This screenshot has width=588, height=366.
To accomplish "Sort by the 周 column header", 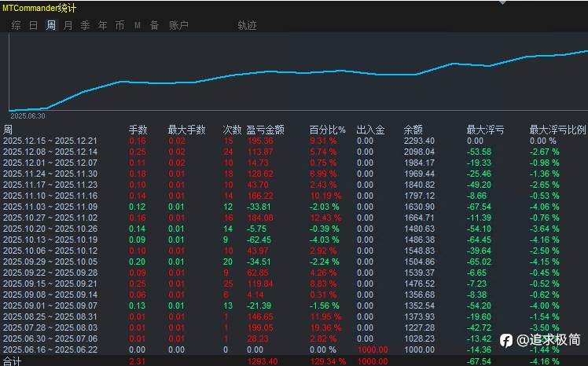I will point(8,130).
